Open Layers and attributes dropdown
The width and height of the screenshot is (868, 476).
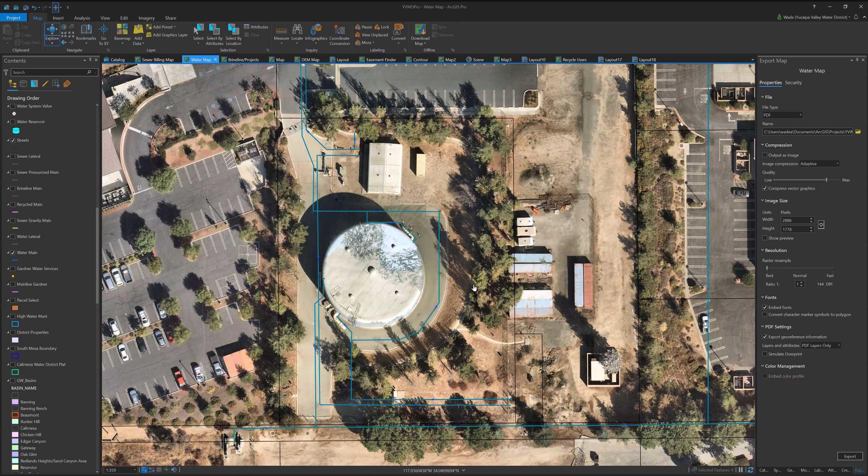(x=821, y=345)
